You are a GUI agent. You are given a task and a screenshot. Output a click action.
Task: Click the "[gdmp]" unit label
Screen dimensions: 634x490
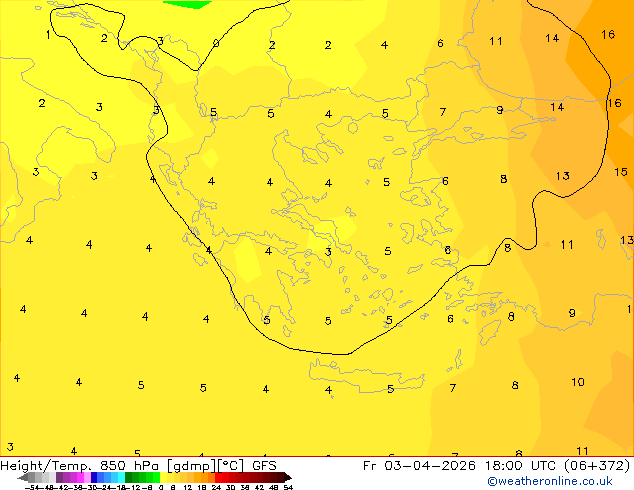tap(192, 466)
